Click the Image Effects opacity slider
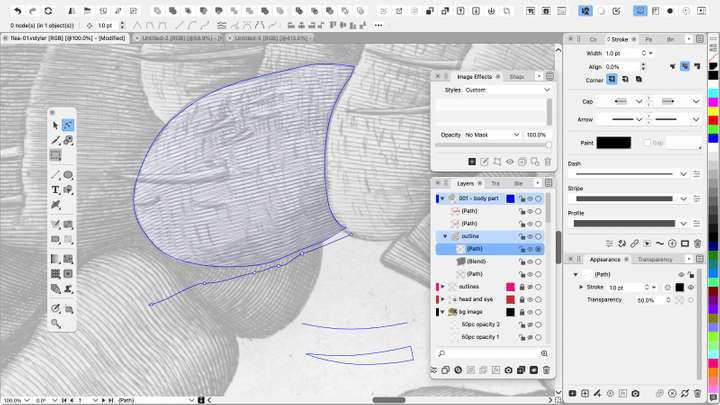720x405 pixels. point(493,146)
